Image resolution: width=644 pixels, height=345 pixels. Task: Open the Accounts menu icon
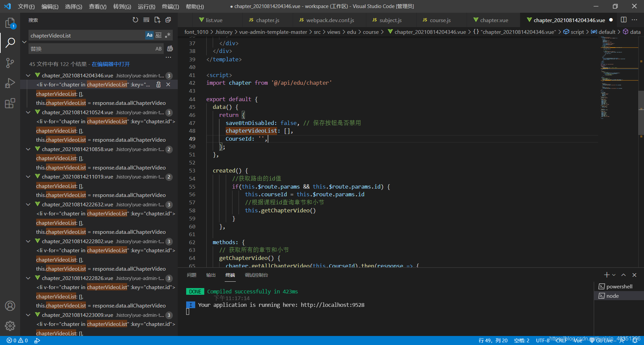(x=10, y=306)
